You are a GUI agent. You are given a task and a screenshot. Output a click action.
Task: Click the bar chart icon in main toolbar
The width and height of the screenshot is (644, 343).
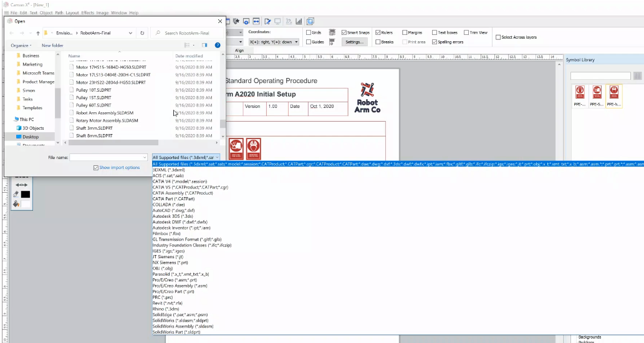tap(299, 21)
